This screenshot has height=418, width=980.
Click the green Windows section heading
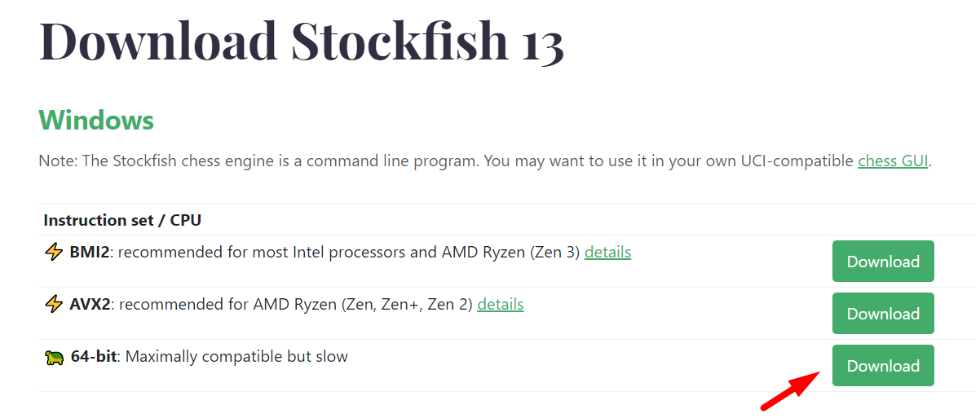[x=96, y=121]
